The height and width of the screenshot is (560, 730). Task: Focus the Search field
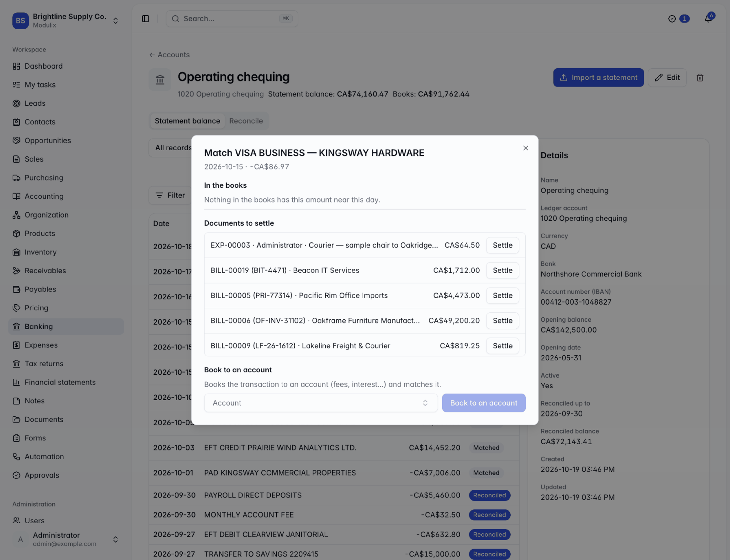tap(232, 19)
